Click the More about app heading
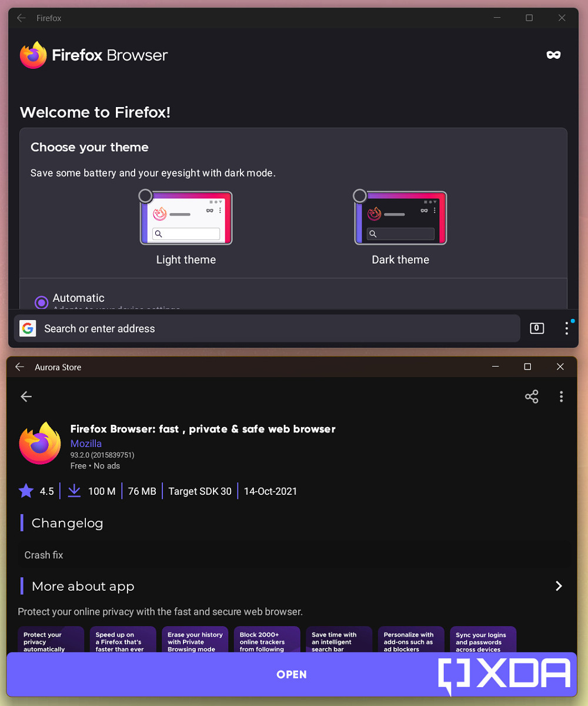The image size is (588, 706). [83, 586]
